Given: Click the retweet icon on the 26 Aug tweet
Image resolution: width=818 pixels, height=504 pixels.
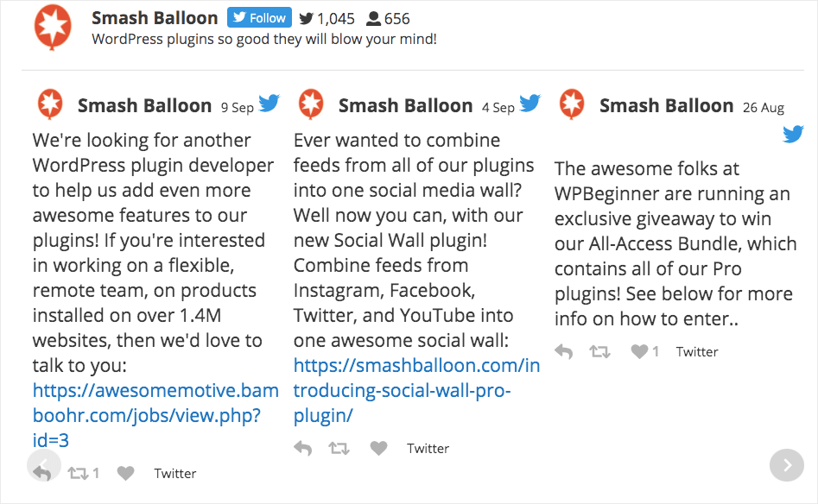Looking at the screenshot, I should [601, 351].
